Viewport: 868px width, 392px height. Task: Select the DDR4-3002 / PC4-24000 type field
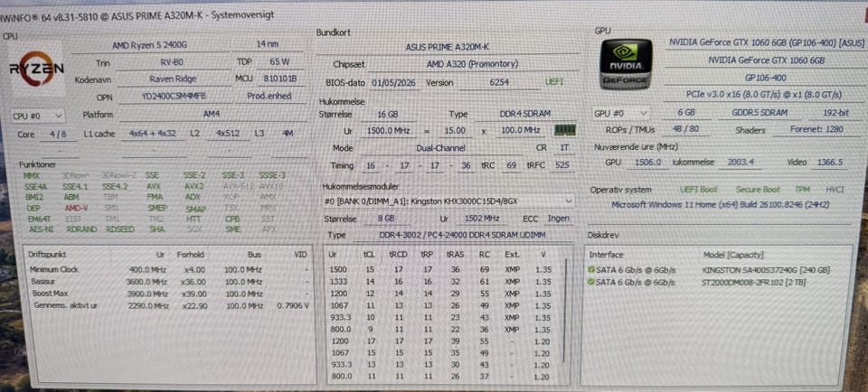point(461,236)
